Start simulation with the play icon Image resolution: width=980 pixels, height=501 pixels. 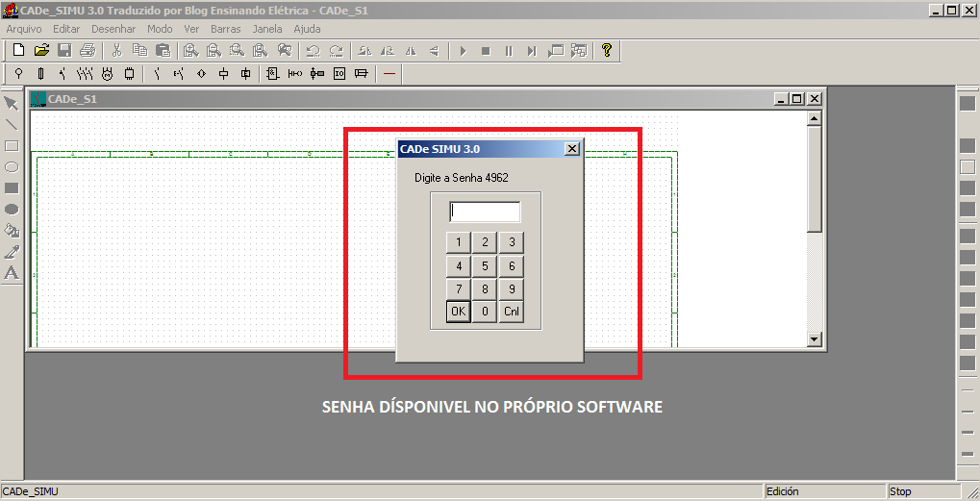[x=464, y=51]
